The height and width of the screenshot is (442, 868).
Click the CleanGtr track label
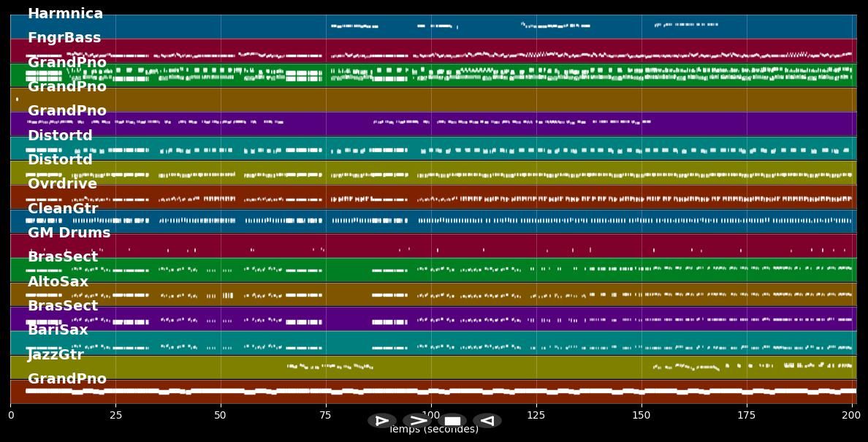pos(63,209)
